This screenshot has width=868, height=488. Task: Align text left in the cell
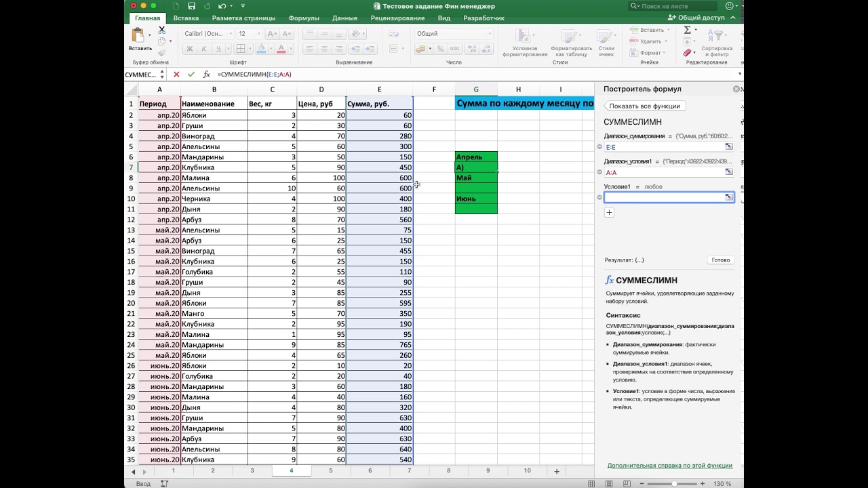(x=309, y=49)
